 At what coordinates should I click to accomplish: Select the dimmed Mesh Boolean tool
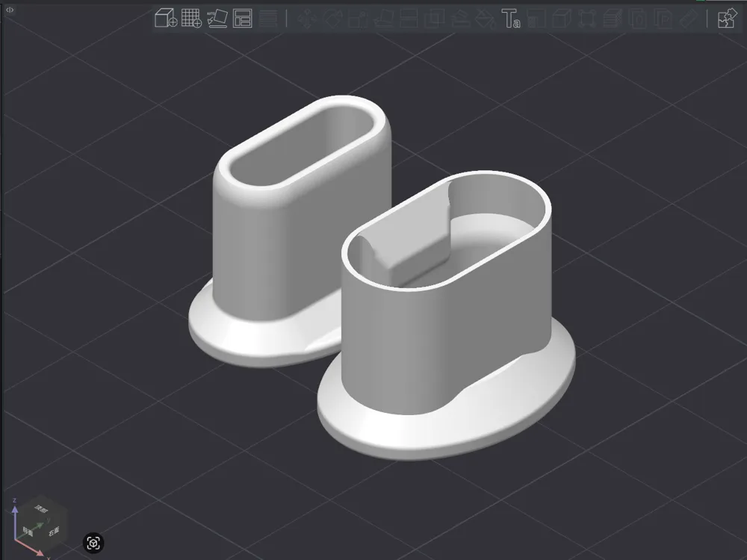coord(434,18)
